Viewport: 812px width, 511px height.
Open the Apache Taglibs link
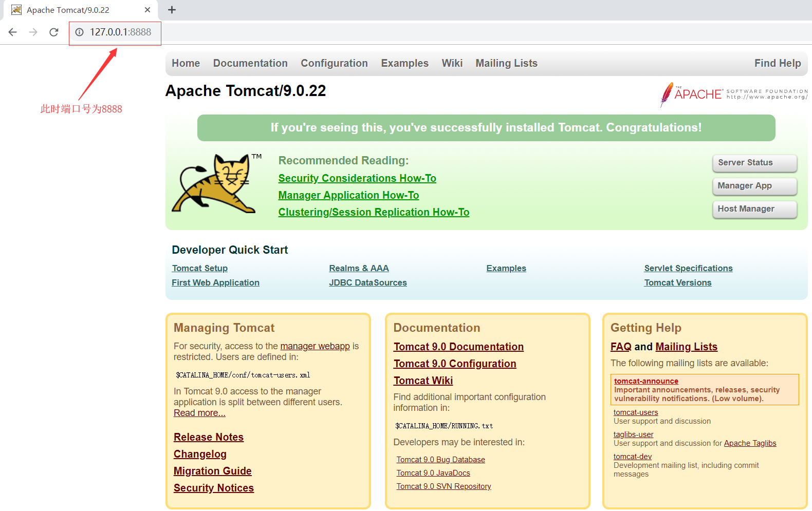point(750,443)
